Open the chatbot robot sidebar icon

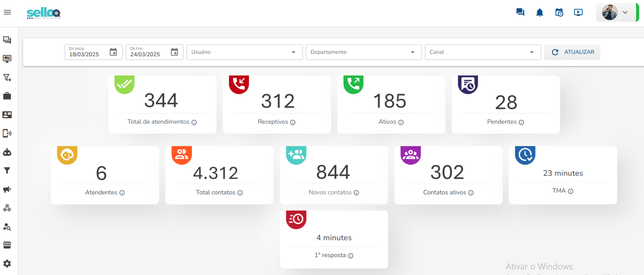click(7, 152)
